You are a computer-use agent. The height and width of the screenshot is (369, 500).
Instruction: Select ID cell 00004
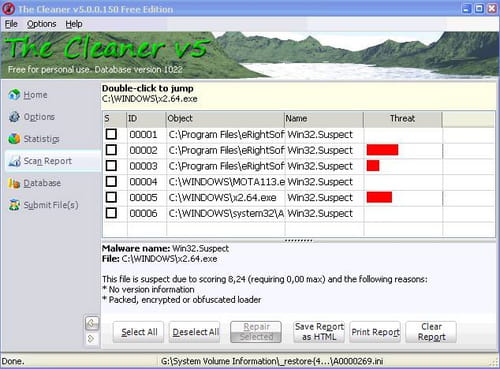(143, 182)
